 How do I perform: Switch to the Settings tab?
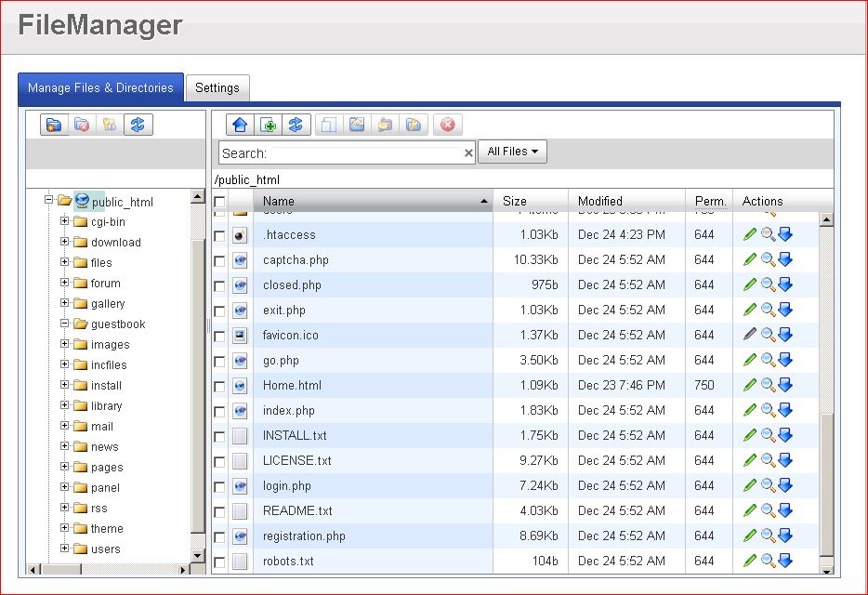[x=217, y=88]
